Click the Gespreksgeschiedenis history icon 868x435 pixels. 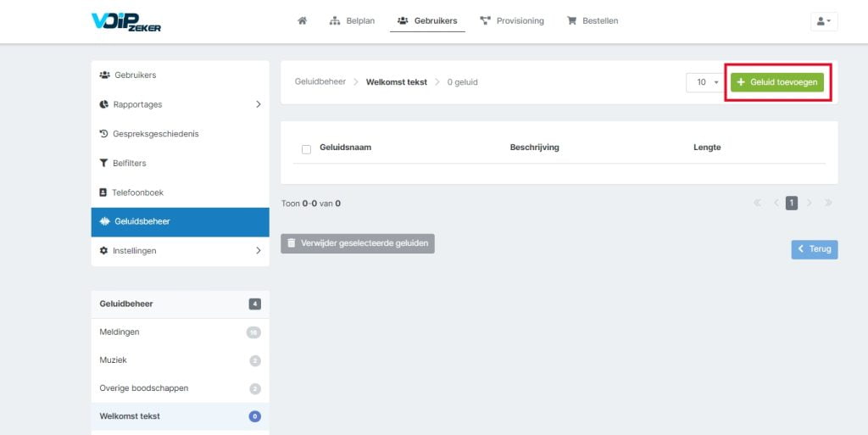[x=103, y=134]
